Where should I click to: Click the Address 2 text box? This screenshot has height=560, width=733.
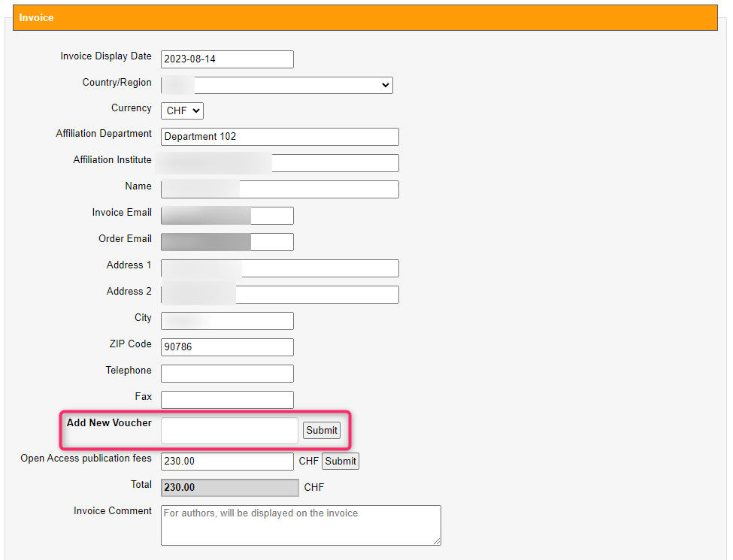pos(280,295)
